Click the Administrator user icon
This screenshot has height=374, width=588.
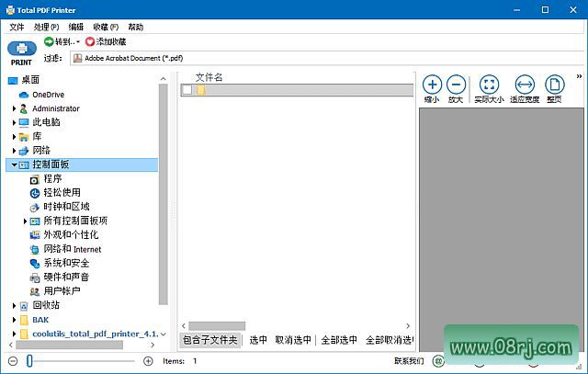point(24,108)
